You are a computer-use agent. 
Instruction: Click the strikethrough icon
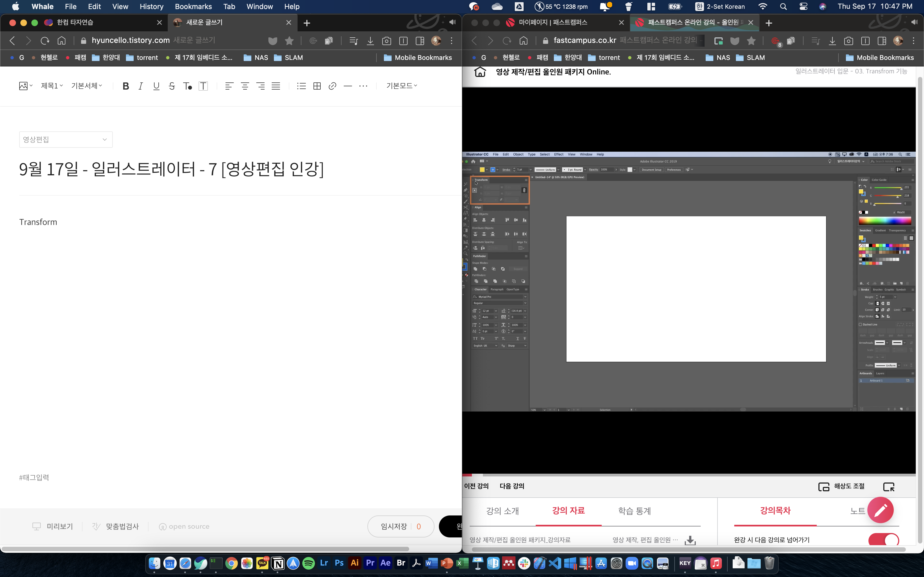click(172, 86)
